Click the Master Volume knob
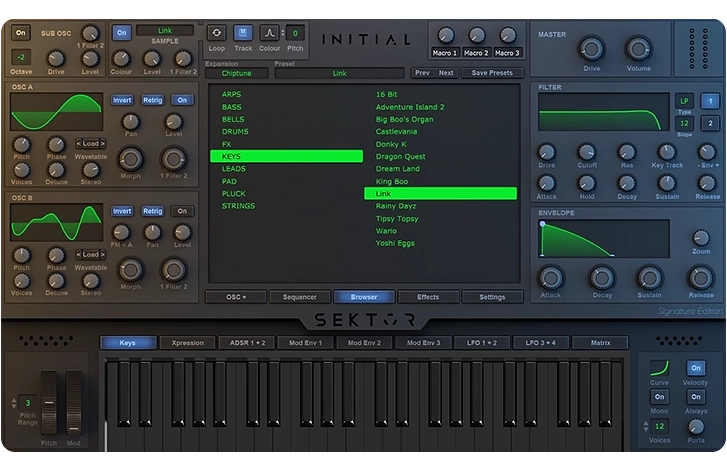The image size is (727, 470). click(638, 49)
